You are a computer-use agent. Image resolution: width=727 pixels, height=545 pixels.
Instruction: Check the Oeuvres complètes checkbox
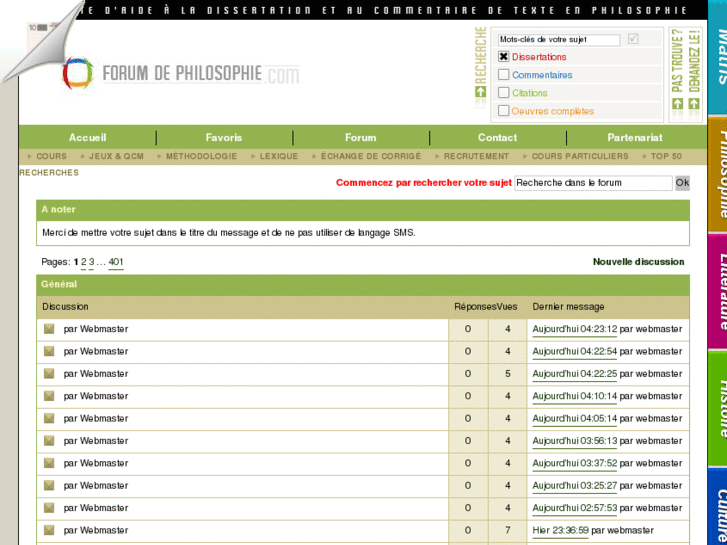[504, 110]
